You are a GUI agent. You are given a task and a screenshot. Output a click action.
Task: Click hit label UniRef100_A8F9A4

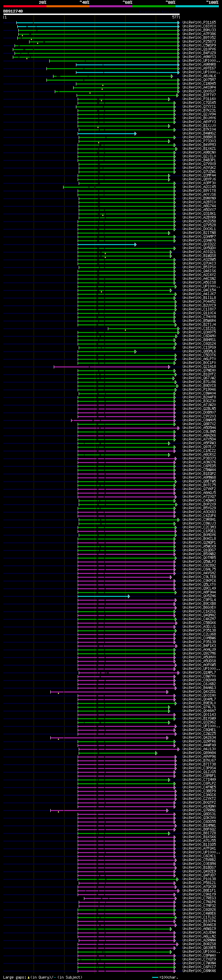tap(199, 593)
